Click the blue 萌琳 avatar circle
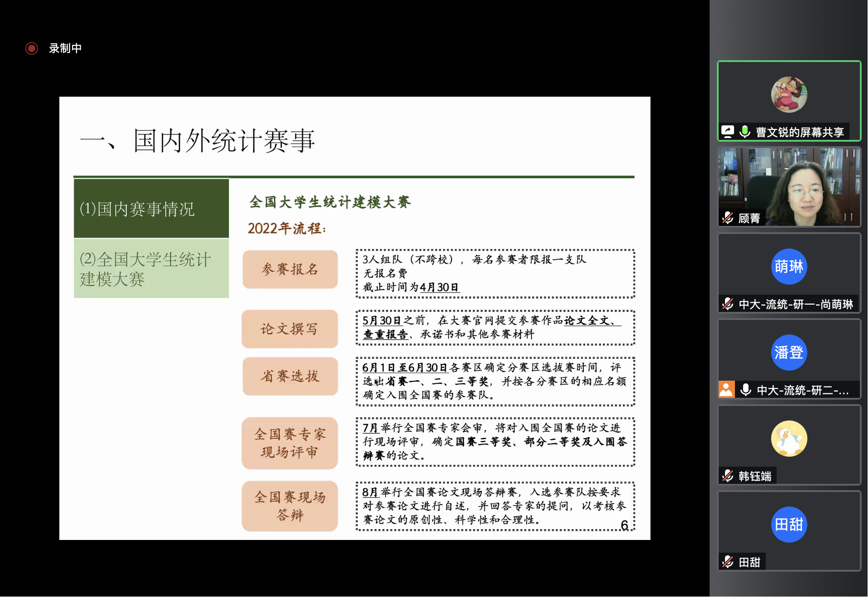The image size is (868, 597). tap(788, 267)
